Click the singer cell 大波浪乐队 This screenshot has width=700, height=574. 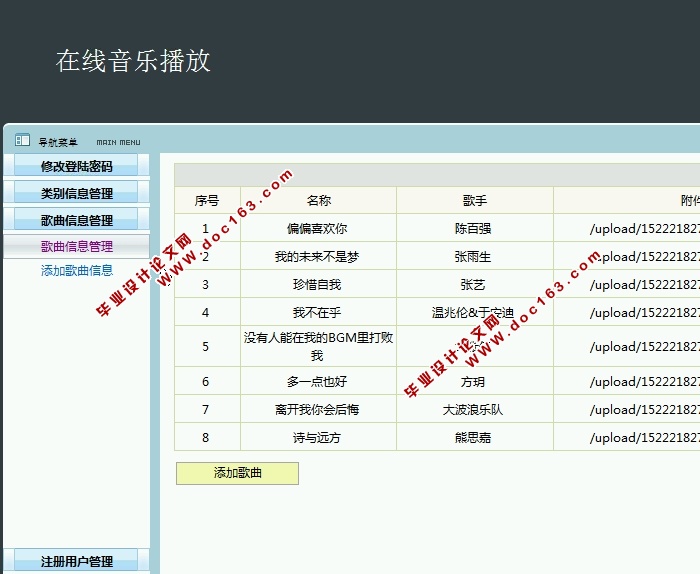(473, 409)
